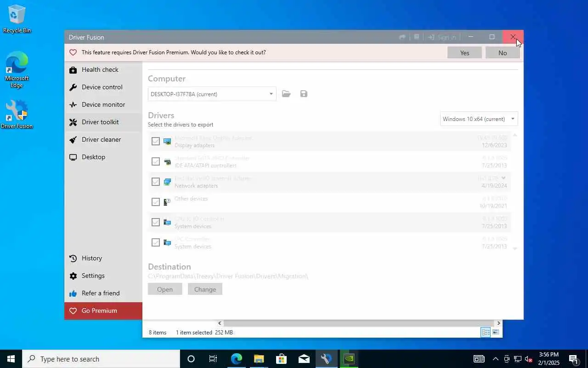The height and width of the screenshot is (368, 588).
Task: Switch File Explorer to details view
Action: (x=486, y=332)
